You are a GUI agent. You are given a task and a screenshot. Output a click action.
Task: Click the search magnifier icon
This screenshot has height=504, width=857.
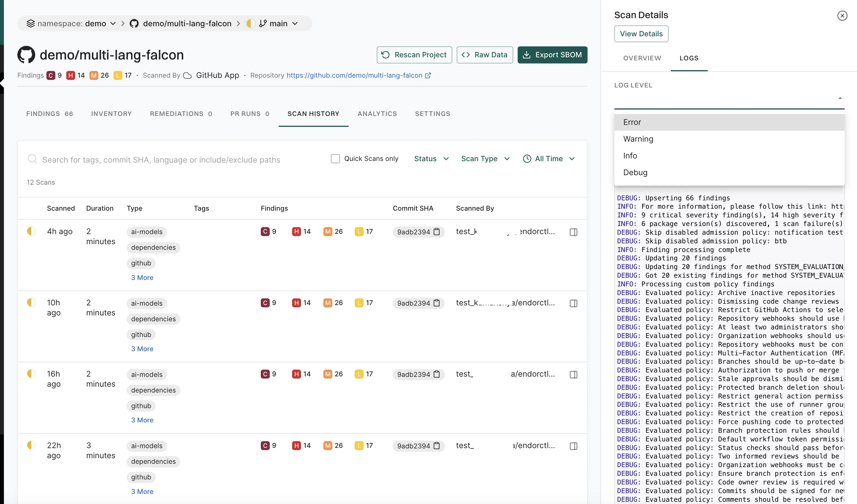(33, 159)
